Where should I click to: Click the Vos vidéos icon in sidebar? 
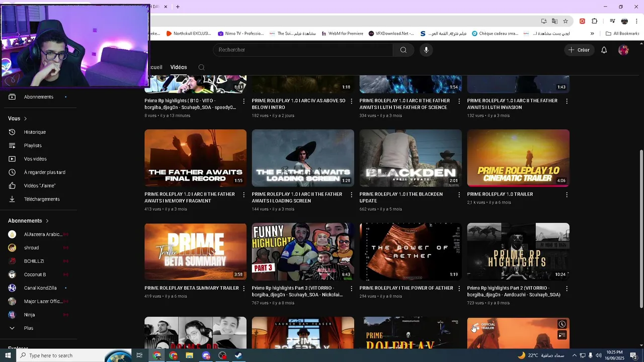[12, 159]
